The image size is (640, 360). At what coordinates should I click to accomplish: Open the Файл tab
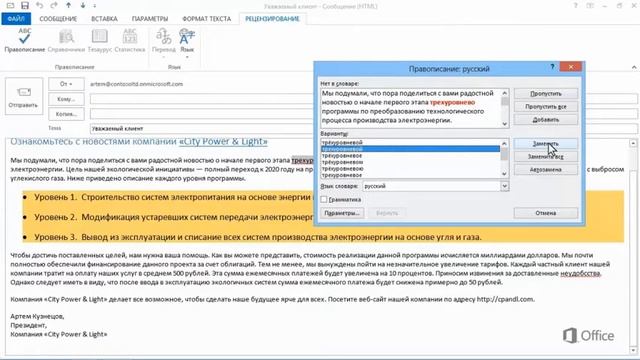coord(16,19)
